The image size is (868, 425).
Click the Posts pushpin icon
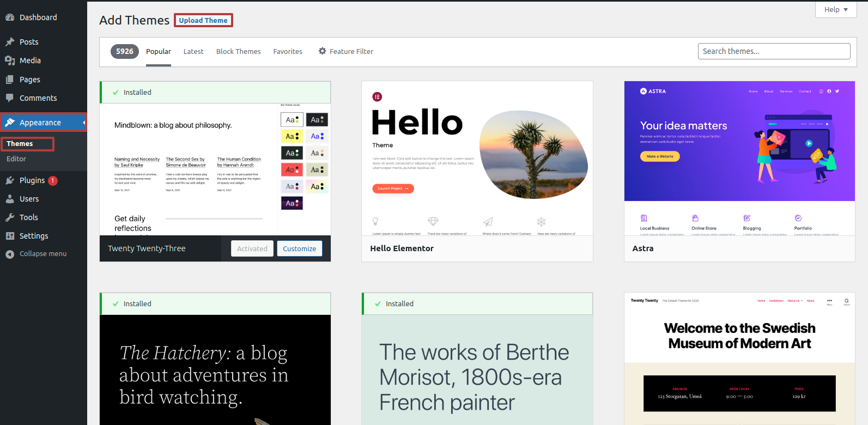point(10,42)
